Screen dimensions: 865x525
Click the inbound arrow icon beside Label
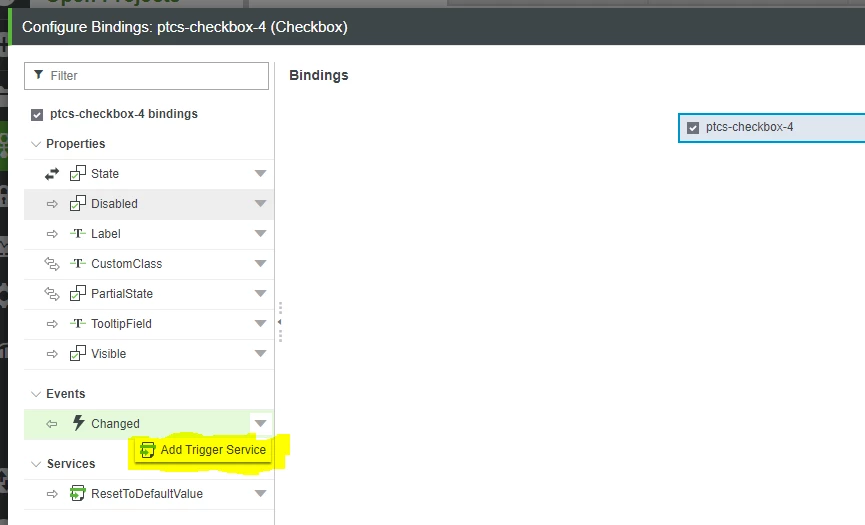click(x=52, y=234)
